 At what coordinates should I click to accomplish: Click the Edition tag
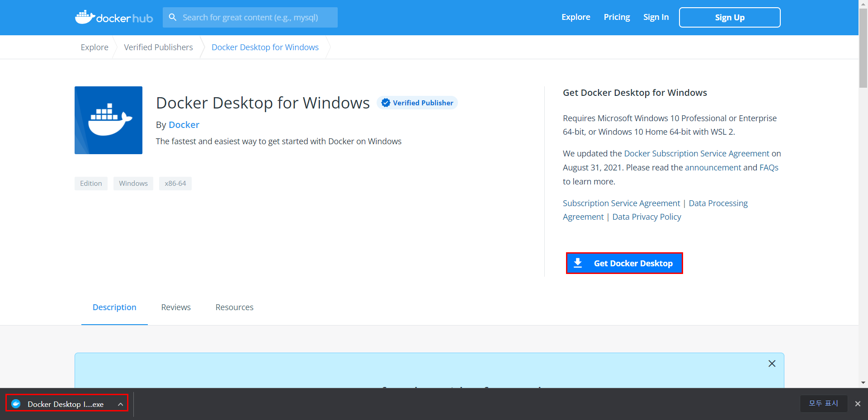[91, 183]
